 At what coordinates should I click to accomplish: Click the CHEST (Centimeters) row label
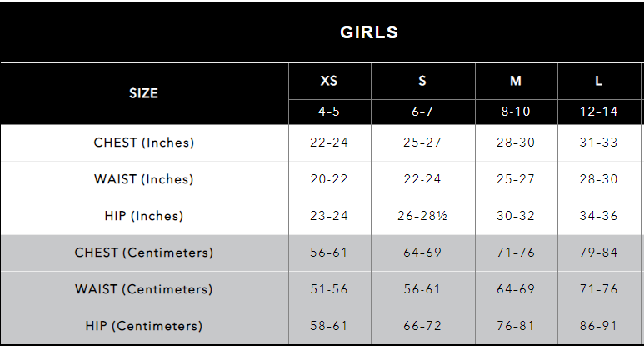[144, 252]
